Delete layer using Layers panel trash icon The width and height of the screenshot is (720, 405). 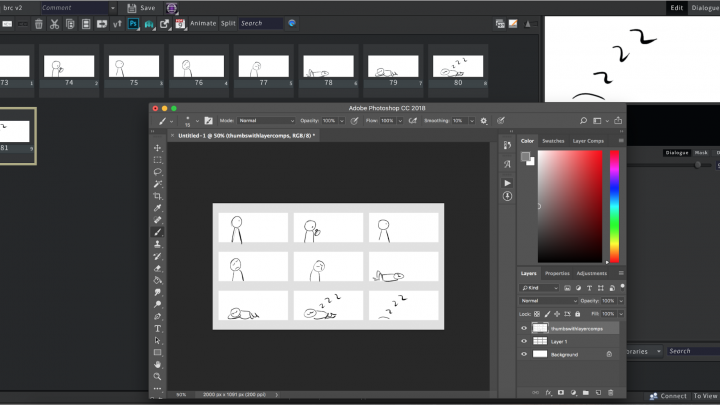pyautogui.click(x=611, y=392)
